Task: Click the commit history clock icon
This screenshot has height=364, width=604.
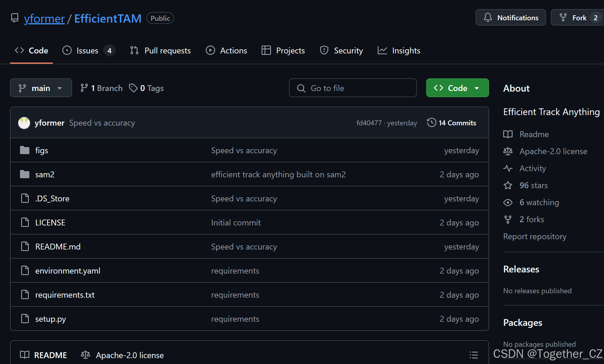Action: [431, 123]
